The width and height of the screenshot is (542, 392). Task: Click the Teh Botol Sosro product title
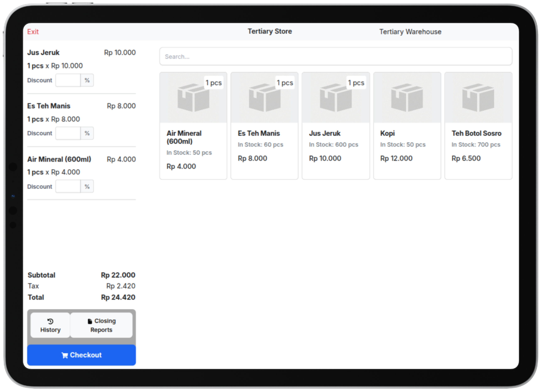(x=476, y=133)
